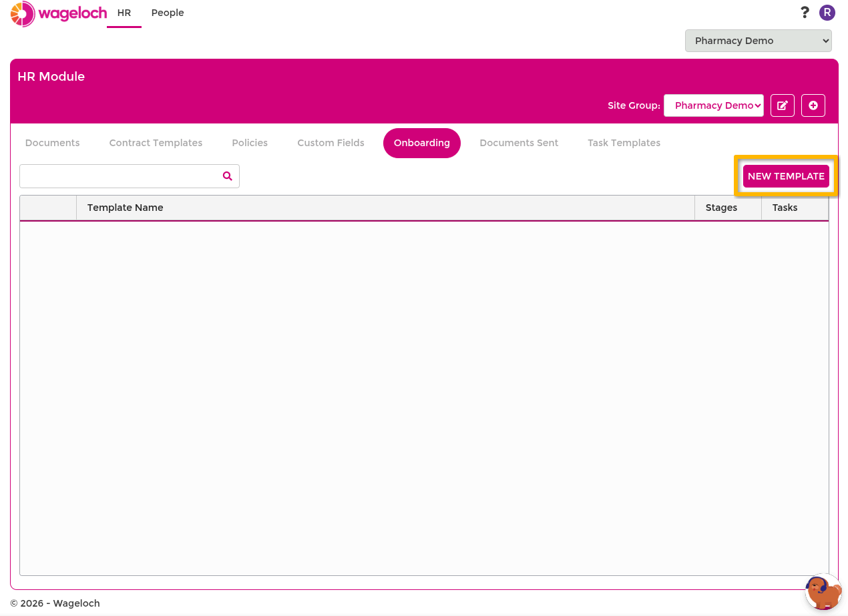The width and height of the screenshot is (848, 616).
Task: Switch to the Task Templates tab
Action: coord(624,143)
